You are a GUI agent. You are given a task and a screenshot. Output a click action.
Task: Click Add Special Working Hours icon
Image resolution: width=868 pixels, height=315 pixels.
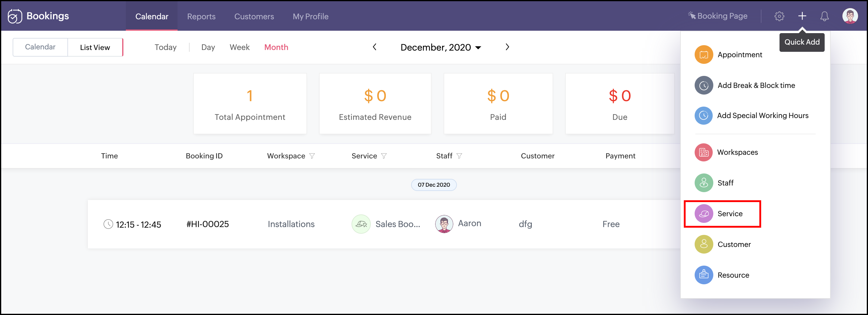click(x=704, y=116)
